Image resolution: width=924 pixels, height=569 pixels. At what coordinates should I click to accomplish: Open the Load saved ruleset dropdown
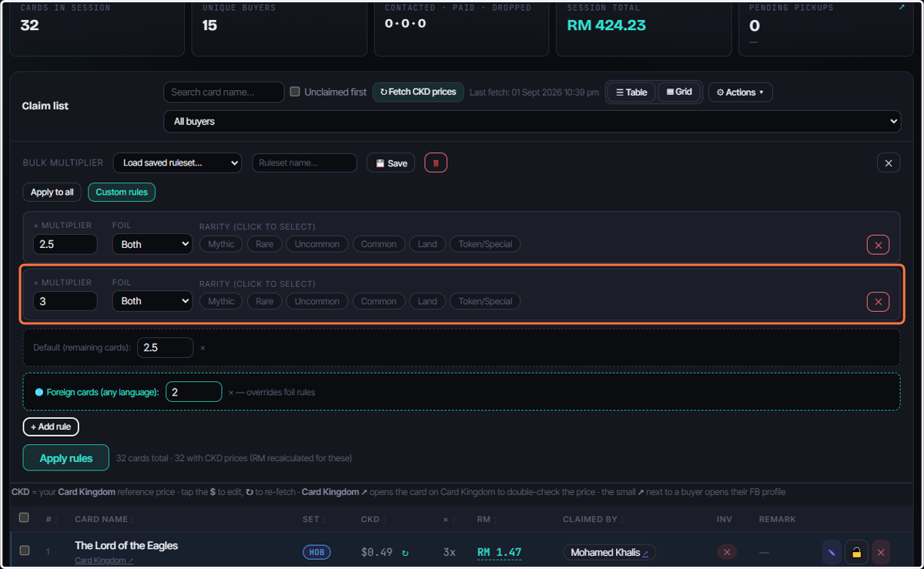[x=177, y=163]
